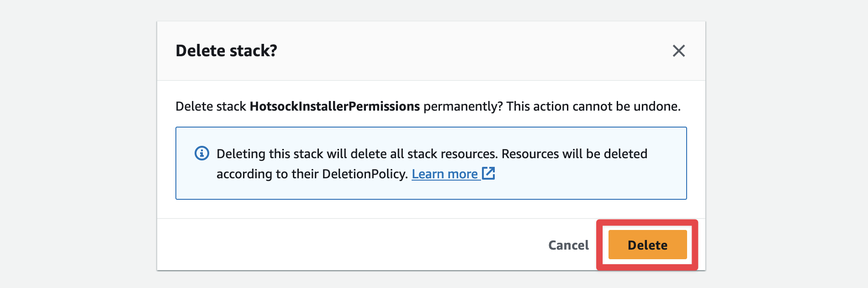Open the Learn more link
This screenshot has height=288, width=868.
click(x=445, y=174)
